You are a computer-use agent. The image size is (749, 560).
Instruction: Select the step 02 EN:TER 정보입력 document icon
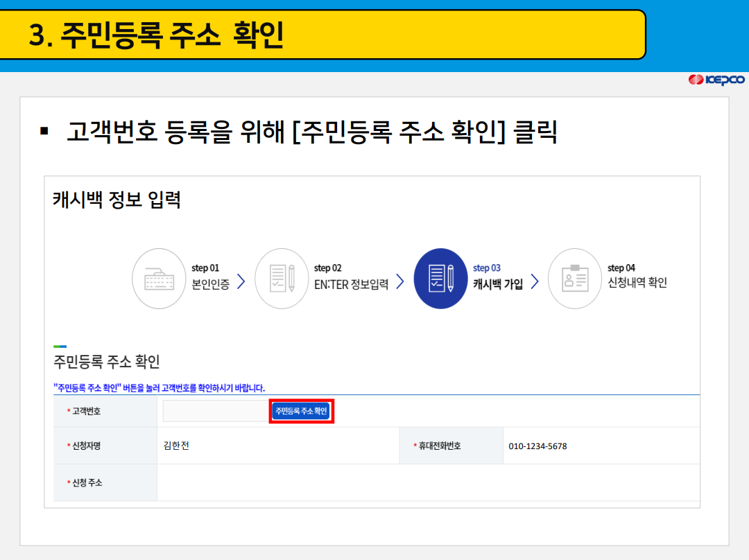tap(282, 279)
